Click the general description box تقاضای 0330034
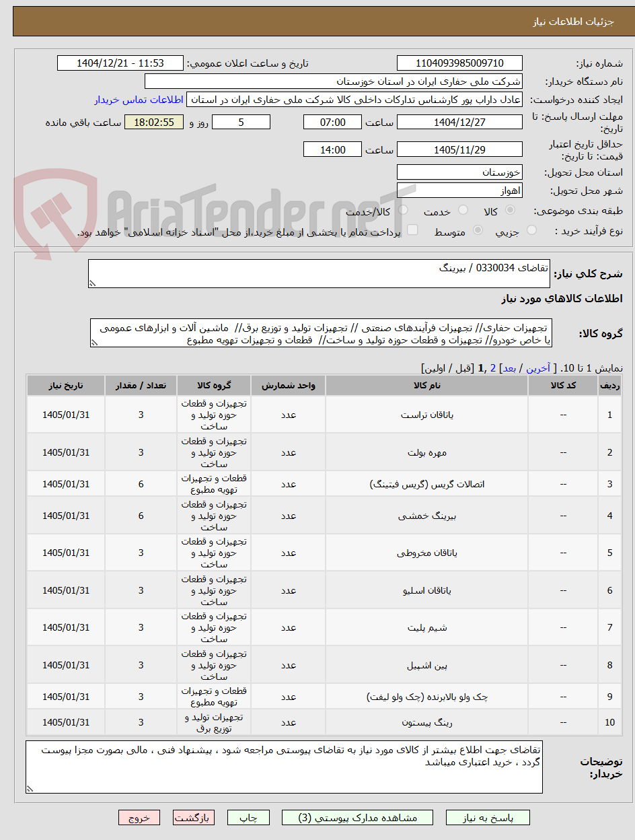The width and height of the screenshot is (635, 840). tap(319, 274)
